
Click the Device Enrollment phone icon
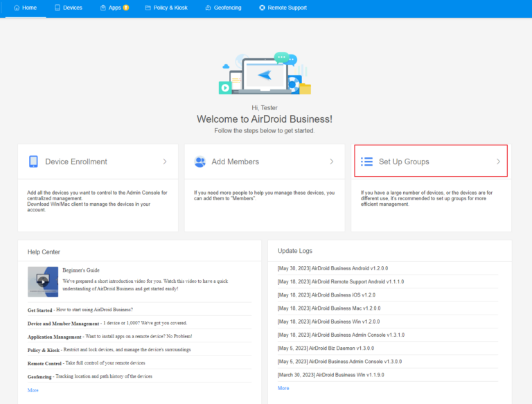(x=33, y=161)
